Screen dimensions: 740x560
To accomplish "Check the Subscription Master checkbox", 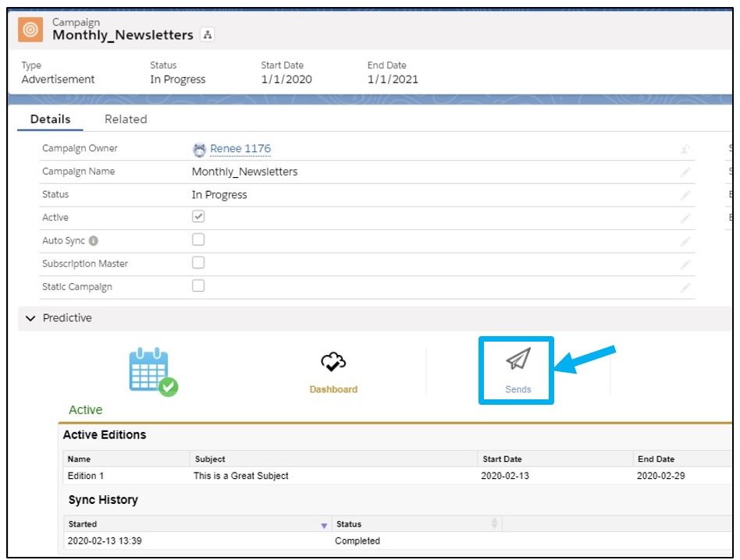I will (198, 263).
